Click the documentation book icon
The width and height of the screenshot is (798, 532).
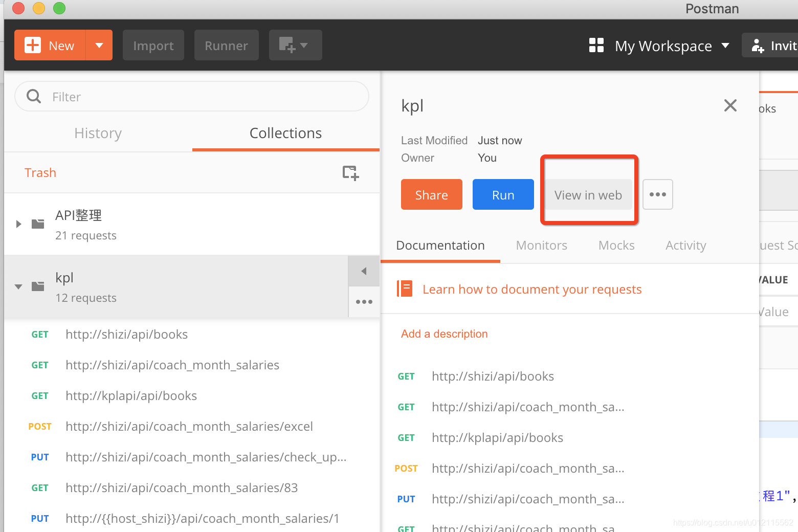[x=405, y=289]
